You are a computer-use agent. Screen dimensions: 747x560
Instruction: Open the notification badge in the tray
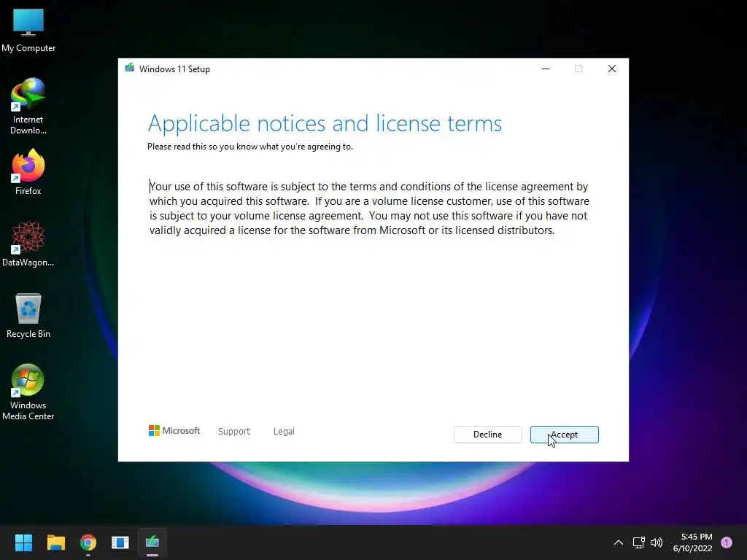tap(727, 542)
